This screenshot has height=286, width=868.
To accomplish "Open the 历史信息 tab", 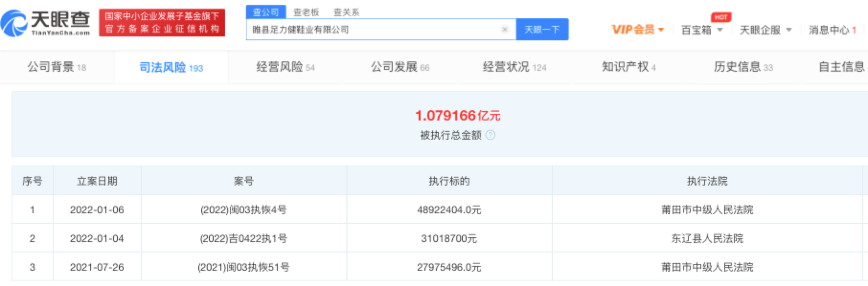I will pos(743,67).
